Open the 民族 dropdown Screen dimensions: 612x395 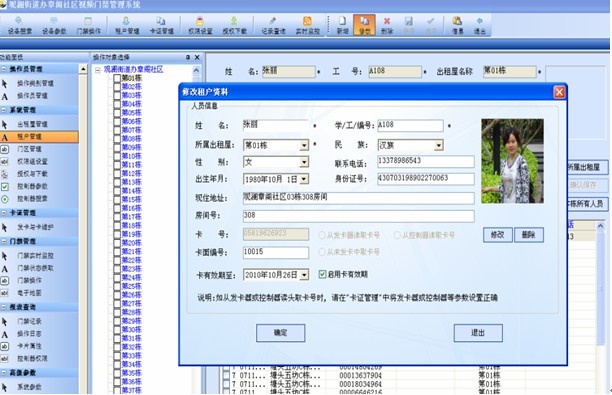point(439,146)
